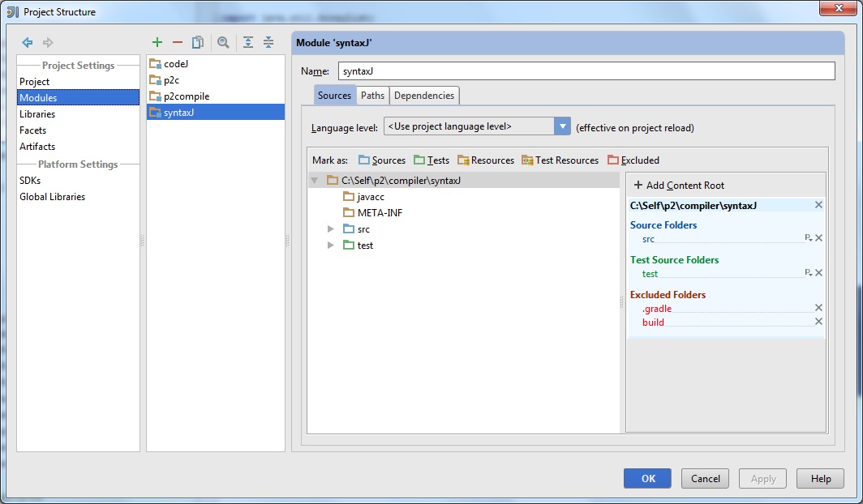Switch to the Paths tab

tap(372, 96)
